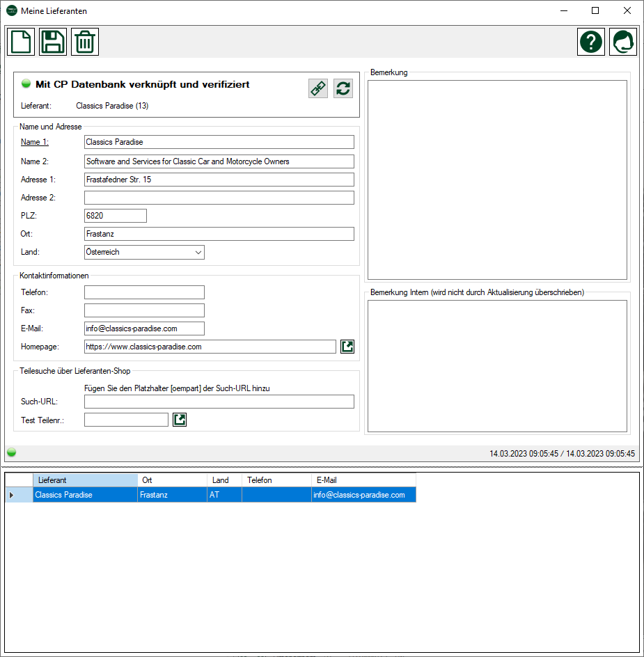Sort by E-Mail column header
This screenshot has height=657, width=644.
tap(363, 480)
